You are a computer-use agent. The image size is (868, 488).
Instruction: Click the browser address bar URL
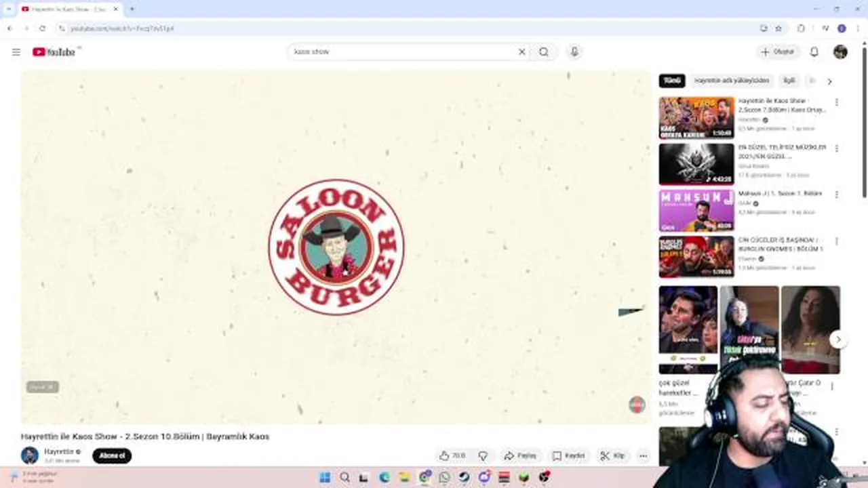coord(123,28)
